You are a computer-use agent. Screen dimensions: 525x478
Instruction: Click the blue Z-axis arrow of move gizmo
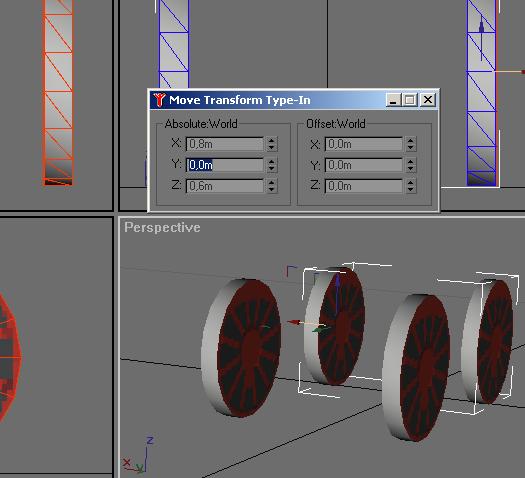point(338,283)
